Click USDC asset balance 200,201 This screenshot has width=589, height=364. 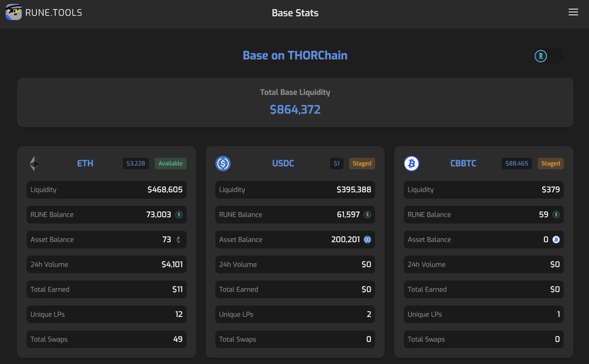[x=346, y=239]
